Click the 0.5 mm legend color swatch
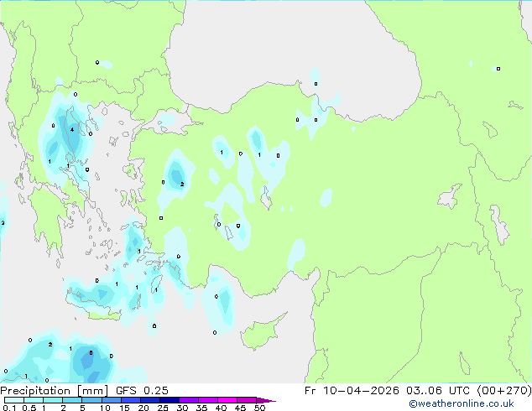 [x=34, y=400]
